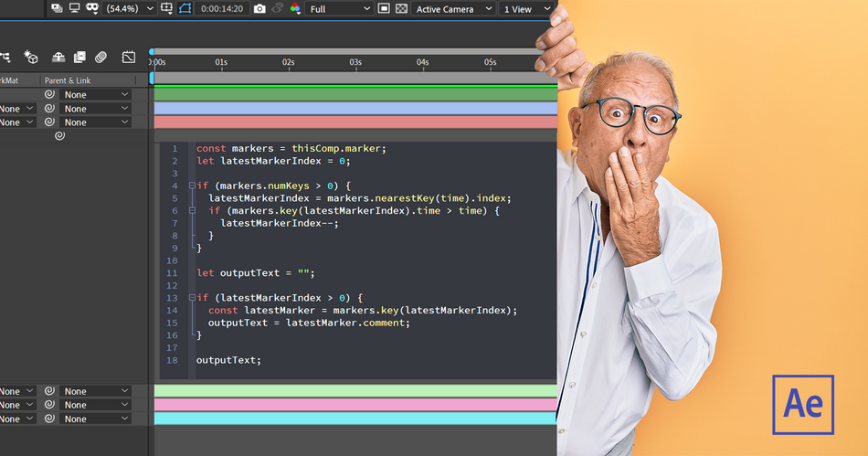
Task: Click the 0:00:14:20 timecode display
Action: coord(221,9)
